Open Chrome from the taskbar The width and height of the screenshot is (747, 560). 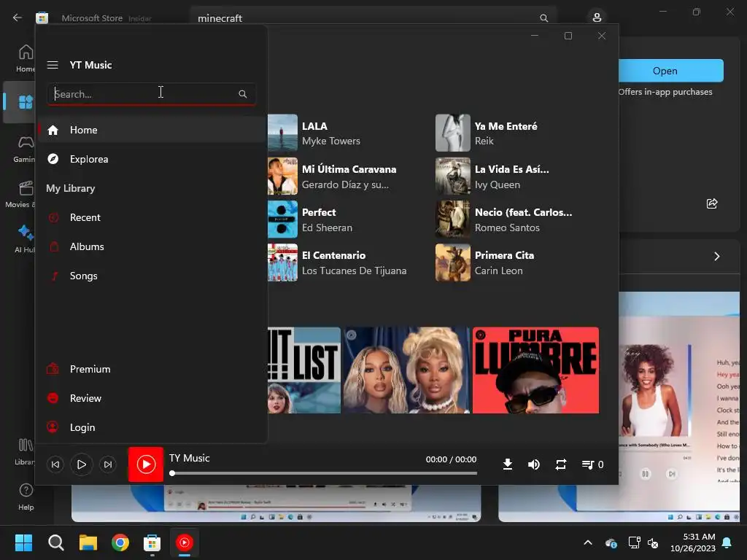tap(120, 542)
